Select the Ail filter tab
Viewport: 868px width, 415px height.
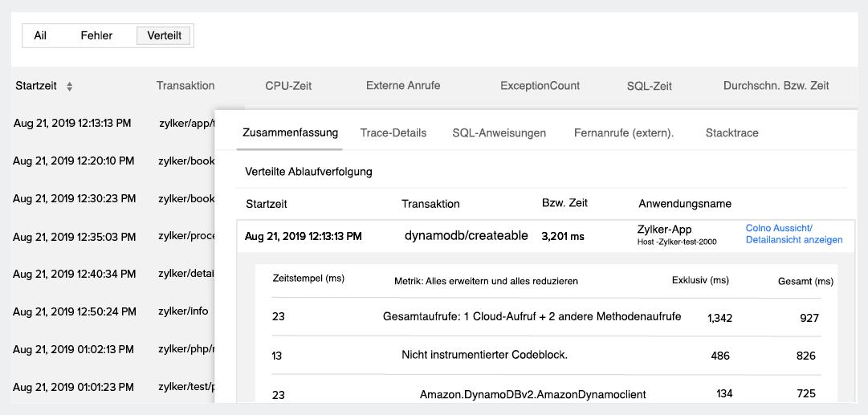point(40,35)
